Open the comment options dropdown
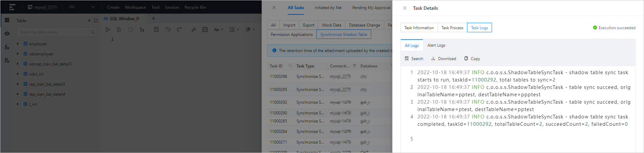644x153 pixels. point(250,30)
